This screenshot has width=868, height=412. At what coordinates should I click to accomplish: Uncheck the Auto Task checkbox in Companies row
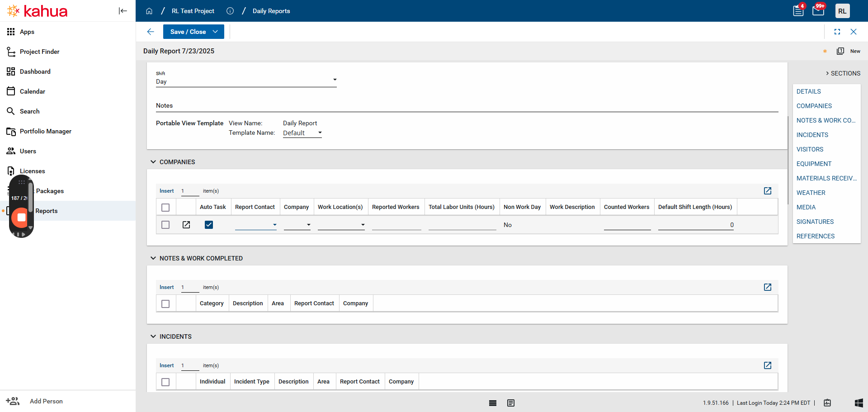coord(209,224)
